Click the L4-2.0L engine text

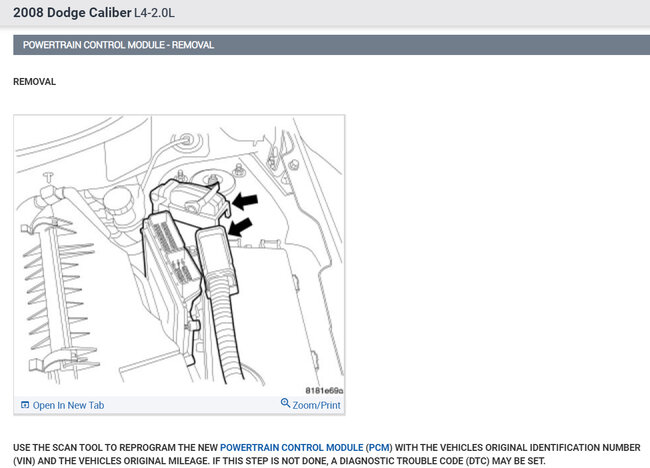click(154, 13)
